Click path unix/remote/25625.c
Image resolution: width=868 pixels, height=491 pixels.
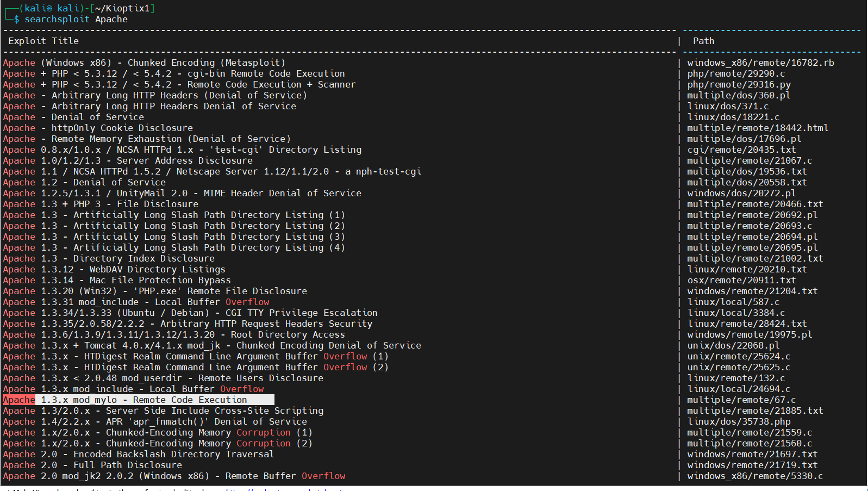tap(739, 367)
